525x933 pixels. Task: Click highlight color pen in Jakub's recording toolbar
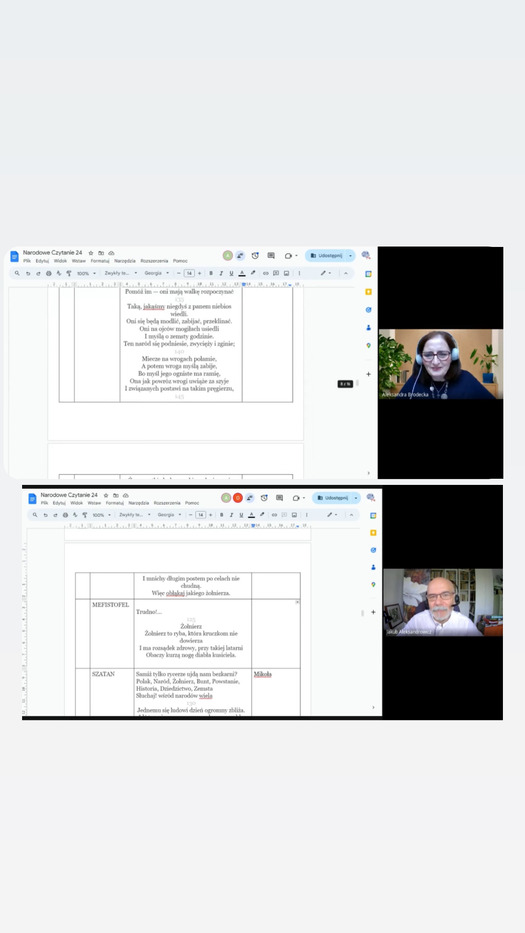(x=262, y=515)
